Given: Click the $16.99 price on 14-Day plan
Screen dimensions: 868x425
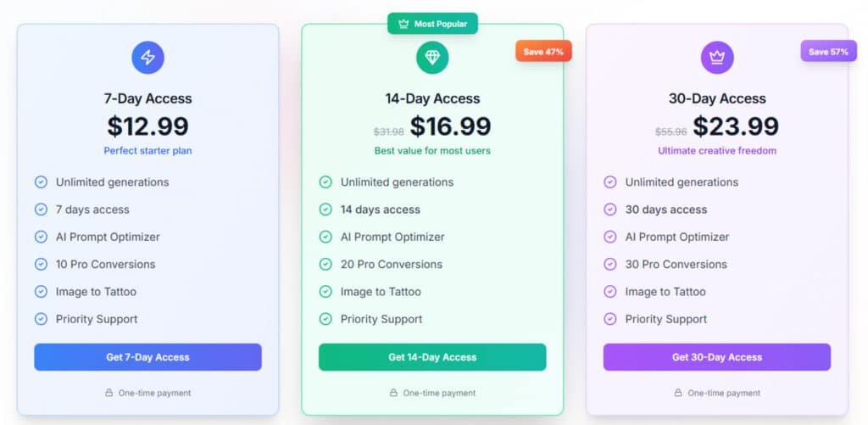Looking at the screenshot, I should tap(450, 126).
